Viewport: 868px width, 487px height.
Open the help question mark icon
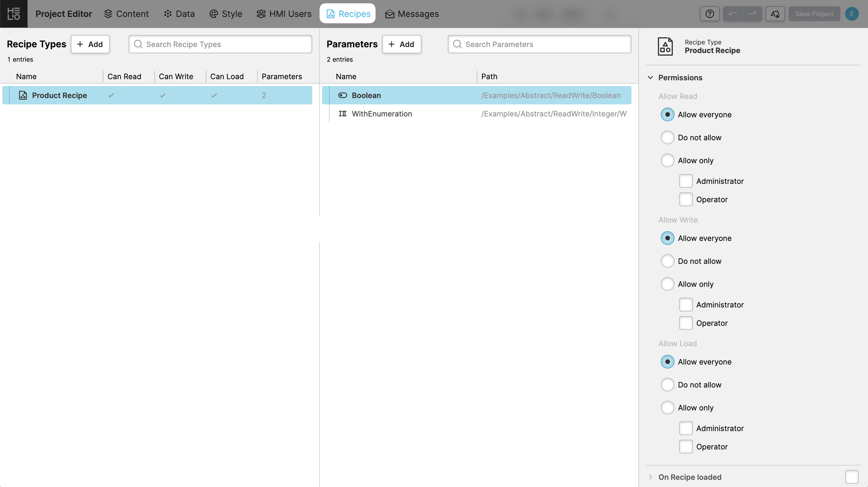click(710, 14)
